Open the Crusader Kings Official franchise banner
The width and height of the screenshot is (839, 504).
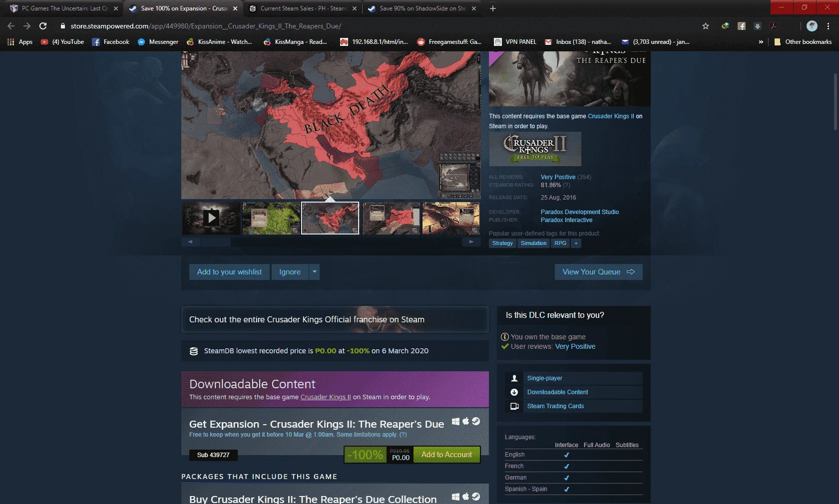coord(335,319)
